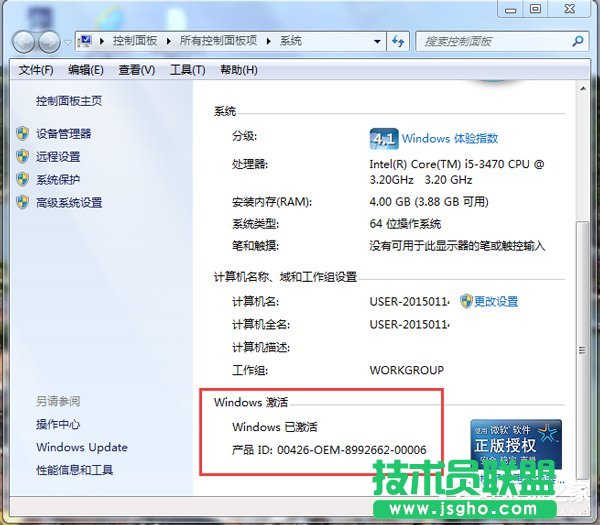
Task: Click the 所有控制面板项 breadcrumb
Action: [x=218, y=41]
